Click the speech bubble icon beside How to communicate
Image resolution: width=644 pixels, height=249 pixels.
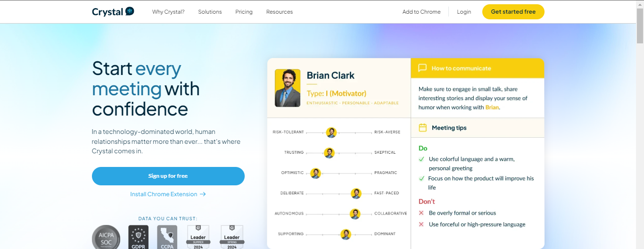[x=422, y=68]
